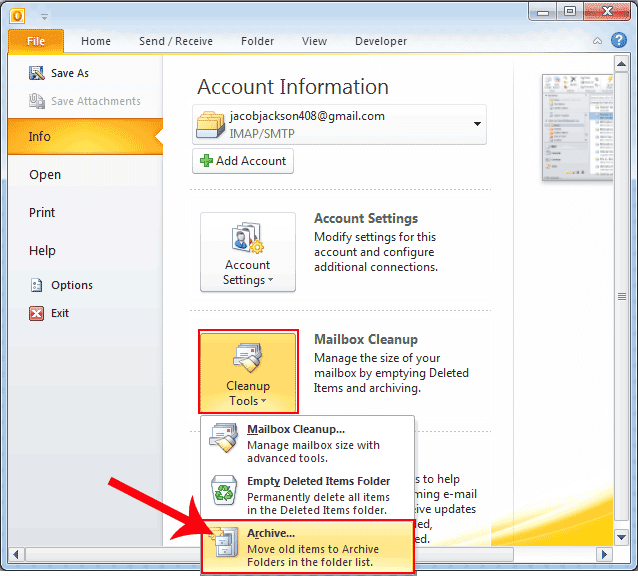Image resolution: width=638 pixels, height=576 pixels.
Task: Maximize the Outlook window
Action: point(570,11)
